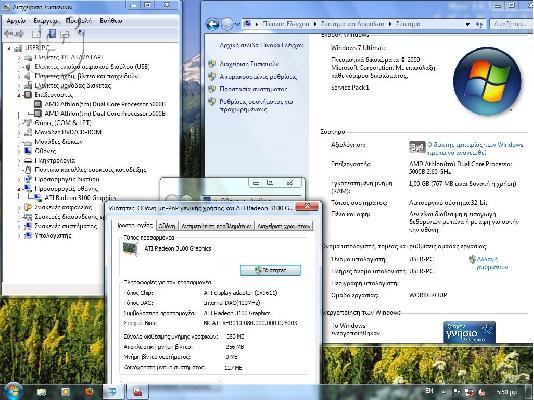Open Windows Media Player taskbar icon
The width and height of the screenshot is (534, 400).
coord(65,393)
